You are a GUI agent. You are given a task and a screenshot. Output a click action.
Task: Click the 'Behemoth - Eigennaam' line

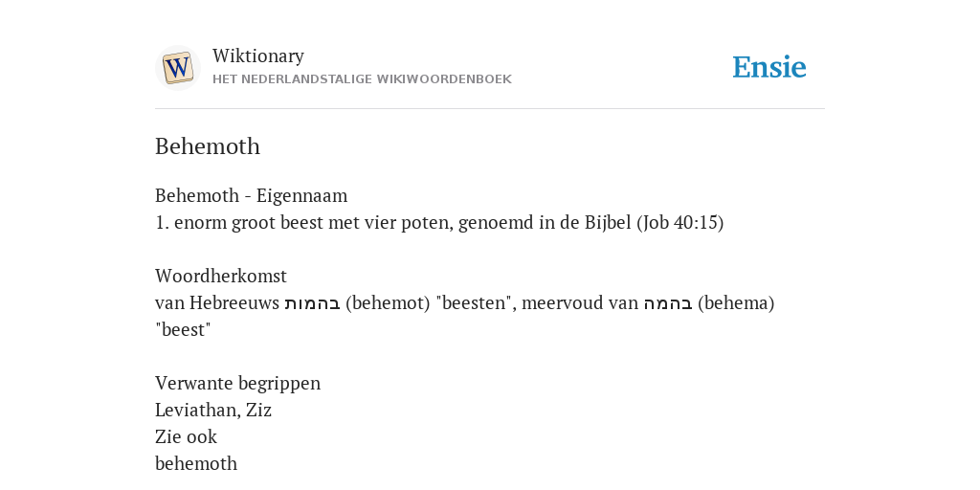coord(252,195)
